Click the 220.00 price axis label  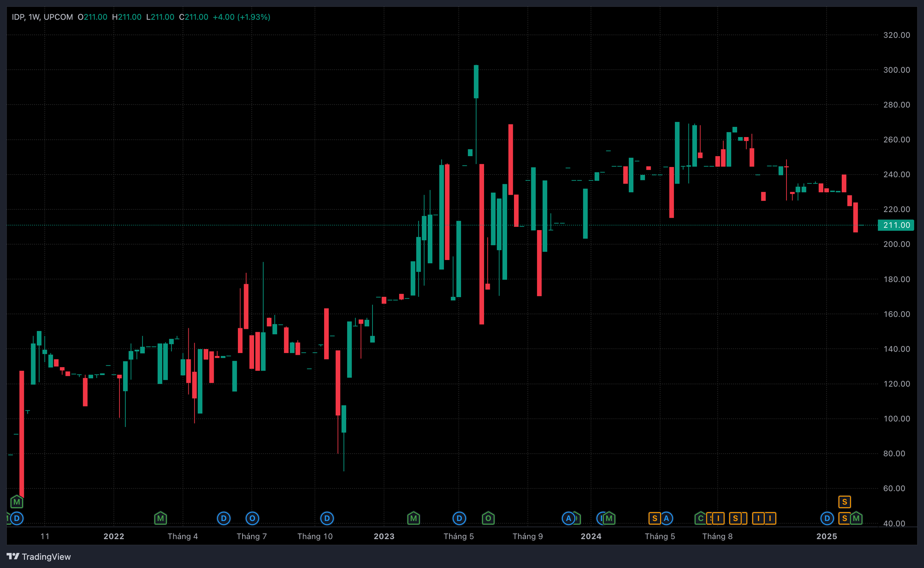coord(897,209)
